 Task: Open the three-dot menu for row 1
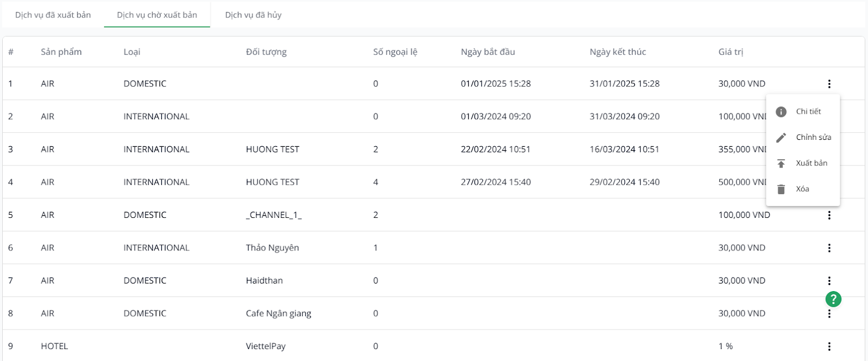829,84
